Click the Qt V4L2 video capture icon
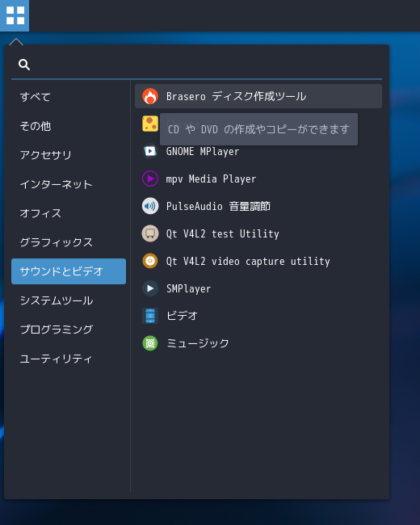 (x=150, y=261)
